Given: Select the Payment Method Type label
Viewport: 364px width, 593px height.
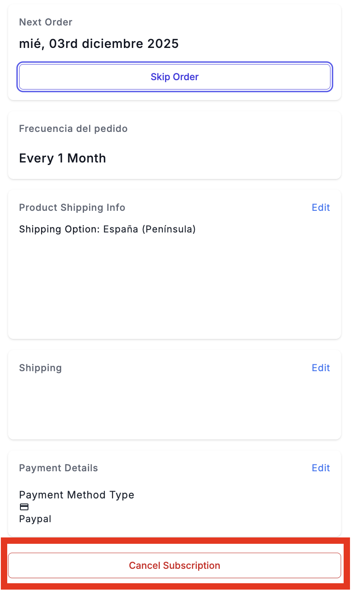Looking at the screenshot, I should click(77, 495).
